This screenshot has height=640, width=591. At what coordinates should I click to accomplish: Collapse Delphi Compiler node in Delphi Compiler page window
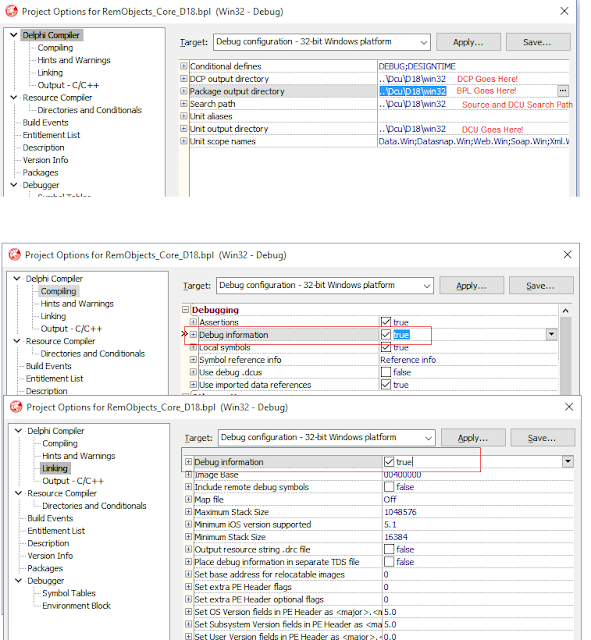(x=13, y=35)
